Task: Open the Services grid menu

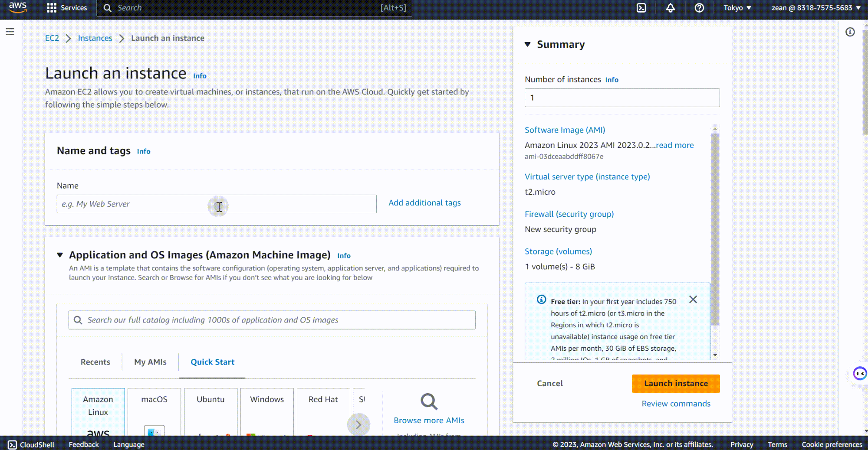Action: coord(67,8)
